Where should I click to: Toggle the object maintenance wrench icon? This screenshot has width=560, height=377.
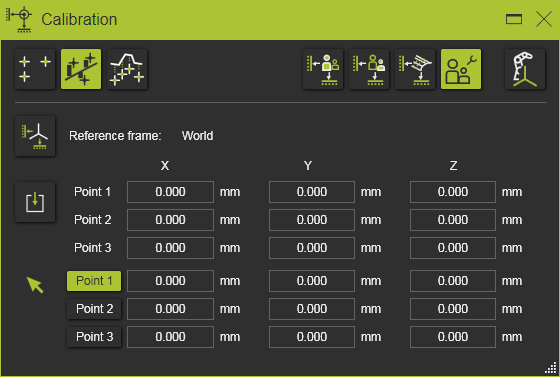(461, 69)
